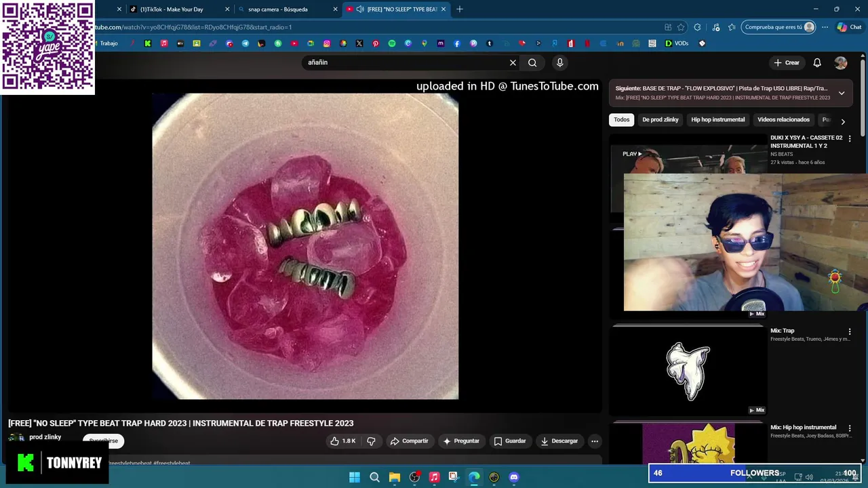This screenshot has height=488, width=868.
Task: Show more filter chips with right arrow
Action: pyautogui.click(x=843, y=122)
